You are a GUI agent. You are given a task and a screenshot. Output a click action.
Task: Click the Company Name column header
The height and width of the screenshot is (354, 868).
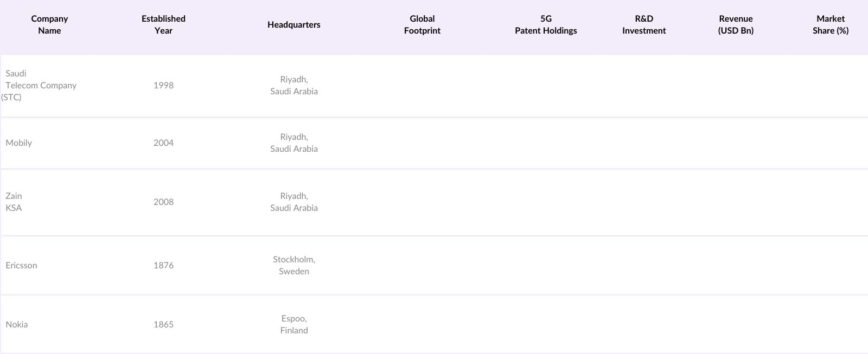(x=49, y=25)
